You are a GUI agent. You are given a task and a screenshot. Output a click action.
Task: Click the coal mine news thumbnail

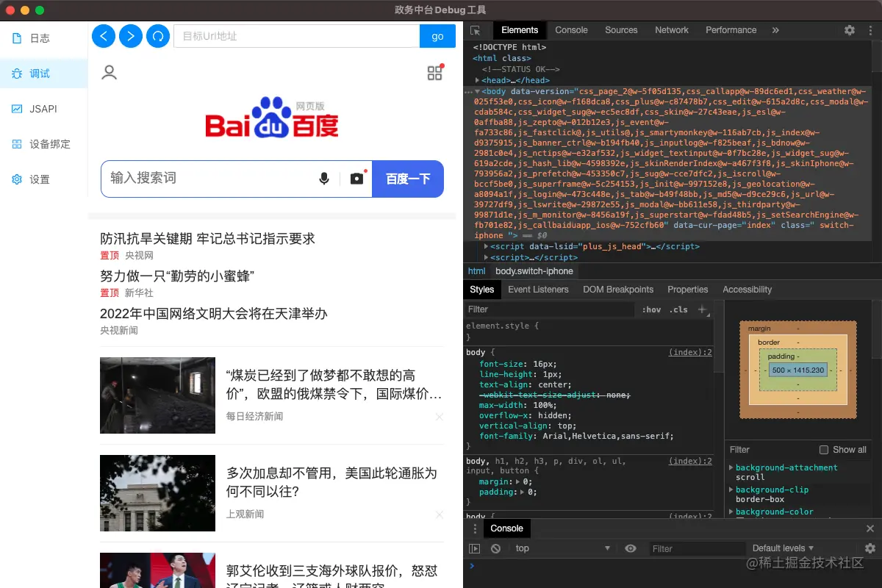157,395
